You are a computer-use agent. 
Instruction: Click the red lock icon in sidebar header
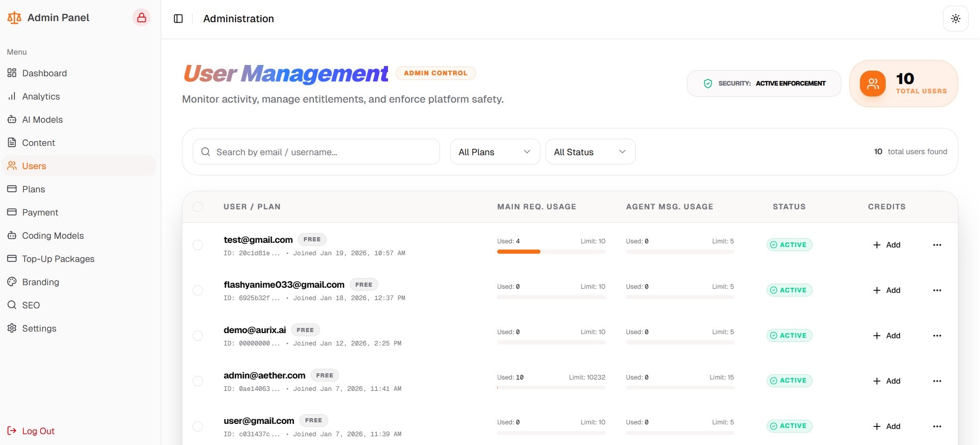point(142,18)
